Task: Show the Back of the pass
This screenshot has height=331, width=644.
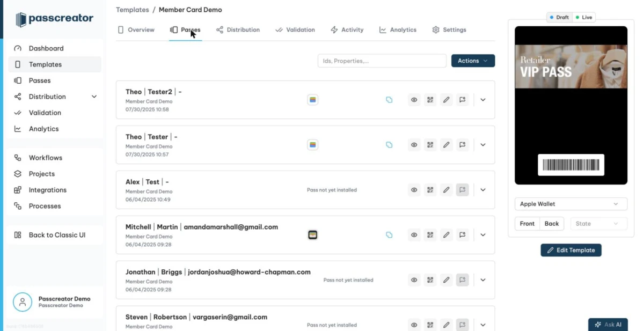Action: [x=552, y=224]
